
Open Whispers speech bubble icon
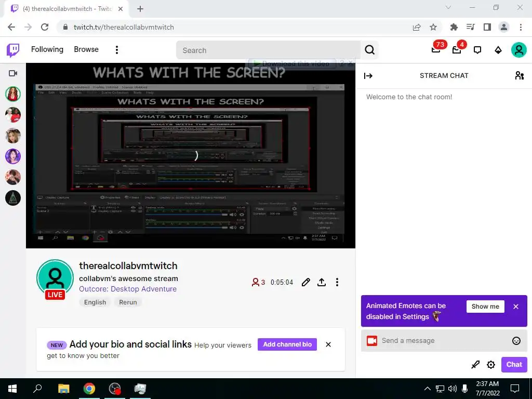pos(477,50)
